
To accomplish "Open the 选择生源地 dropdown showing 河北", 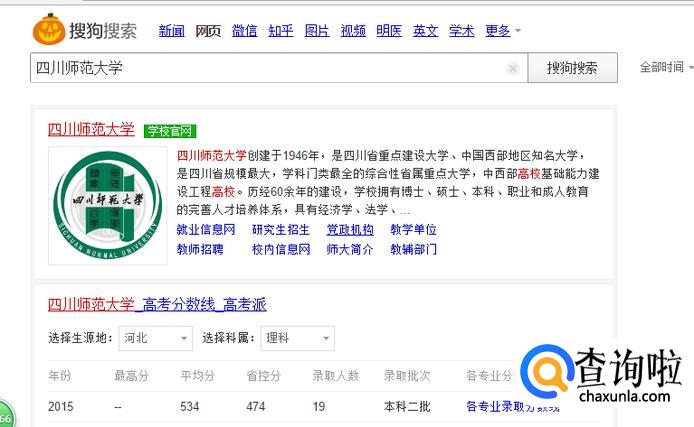I will click(x=155, y=339).
